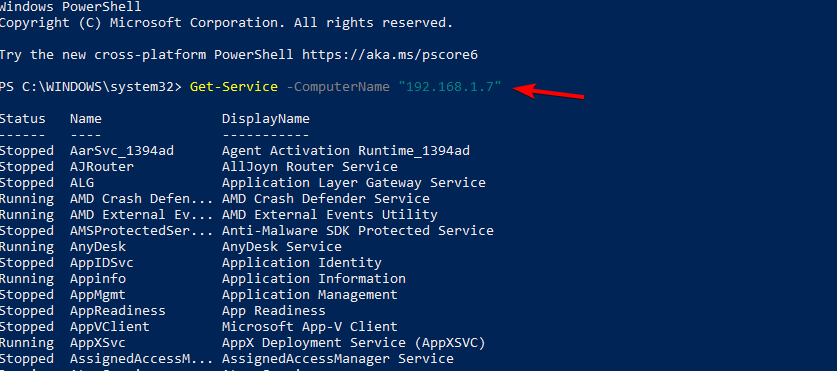This screenshot has width=837, height=371.
Task: Click Application Management display name
Action: tap(310, 295)
